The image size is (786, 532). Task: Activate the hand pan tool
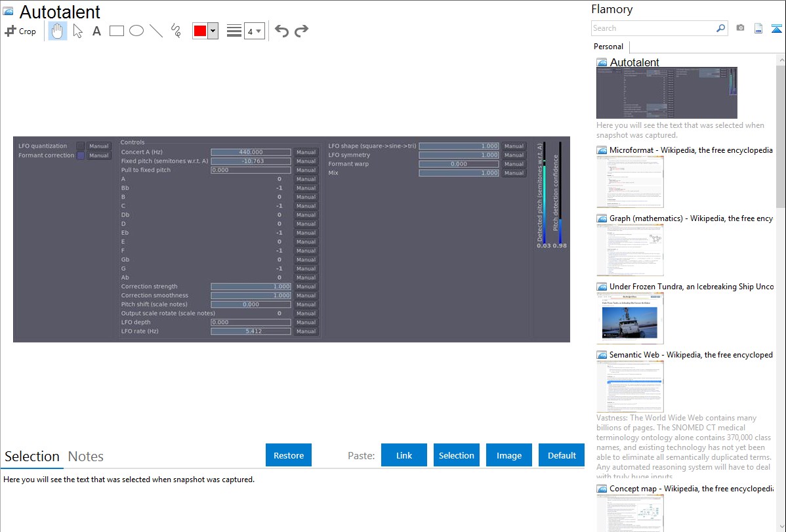click(57, 31)
